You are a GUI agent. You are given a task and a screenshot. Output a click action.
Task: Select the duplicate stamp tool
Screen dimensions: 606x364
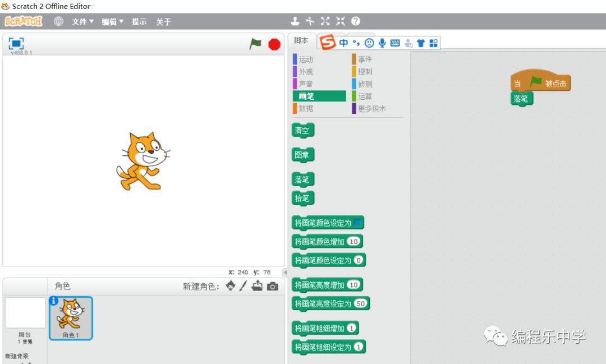tap(295, 21)
